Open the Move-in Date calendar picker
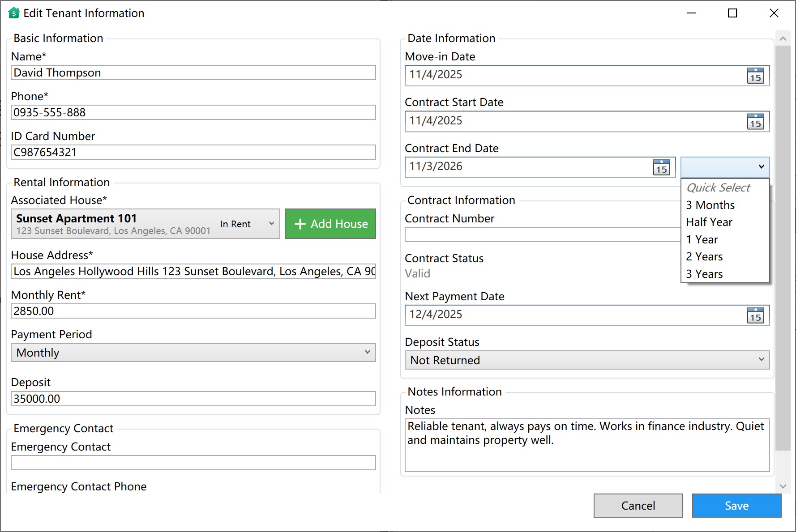796x532 pixels. coord(755,76)
